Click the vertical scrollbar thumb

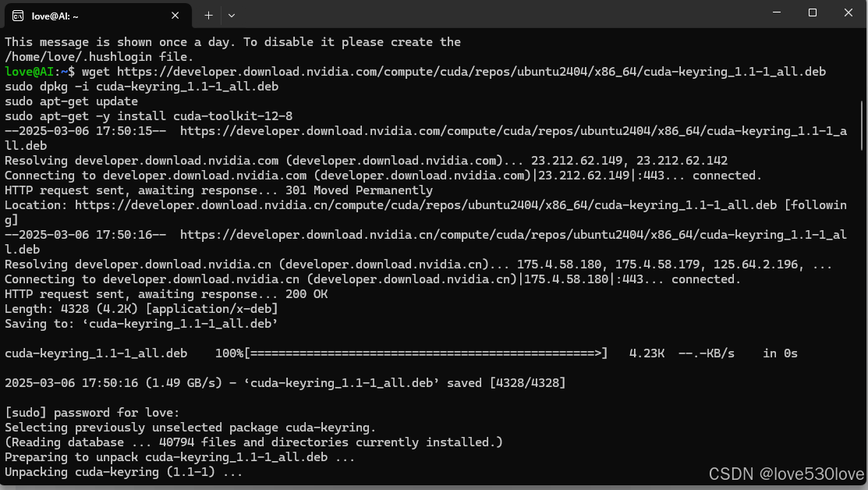(x=861, y=125)
